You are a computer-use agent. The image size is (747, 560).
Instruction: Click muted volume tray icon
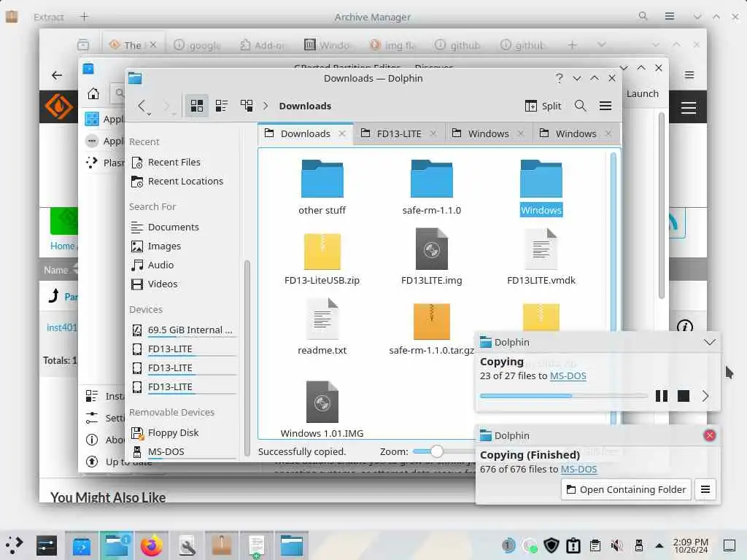[x=617, y=545]
